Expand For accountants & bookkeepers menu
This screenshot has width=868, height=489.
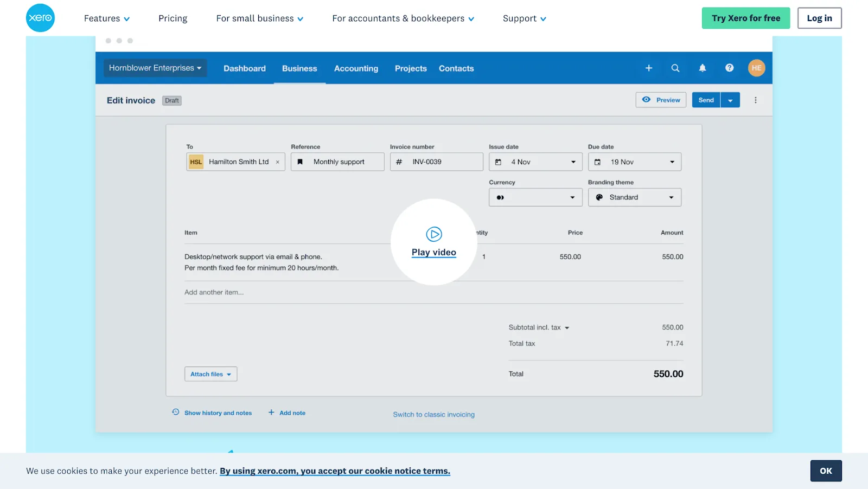pyautogui.click(x=404, y=18)
